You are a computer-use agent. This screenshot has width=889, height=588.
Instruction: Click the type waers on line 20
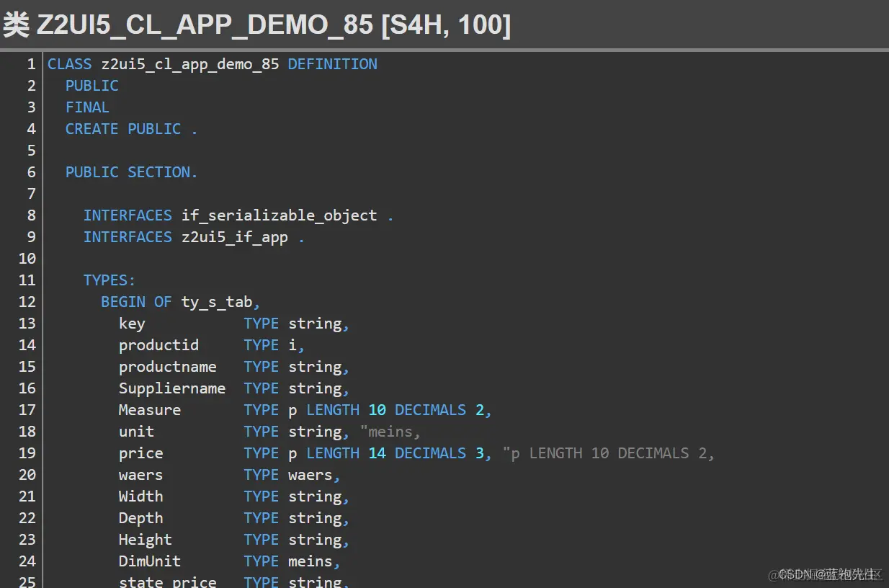point(311,475)
